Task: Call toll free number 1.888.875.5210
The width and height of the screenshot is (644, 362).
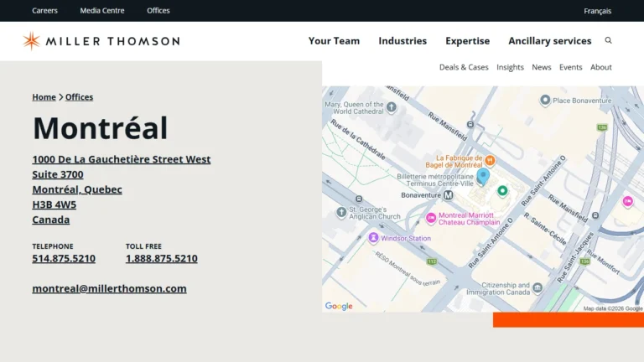Action: 161,258
